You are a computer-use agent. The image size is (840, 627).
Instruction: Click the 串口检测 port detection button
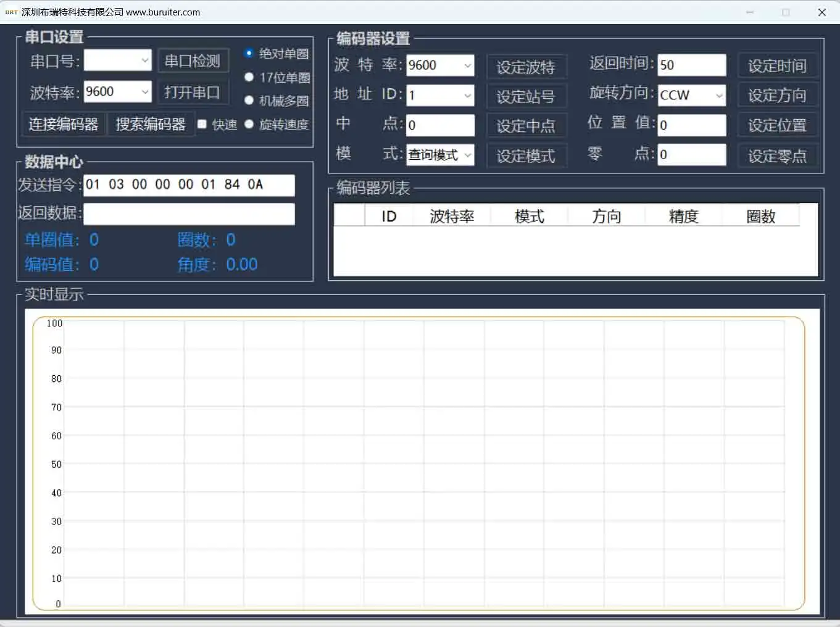click(x=193, y=61)
